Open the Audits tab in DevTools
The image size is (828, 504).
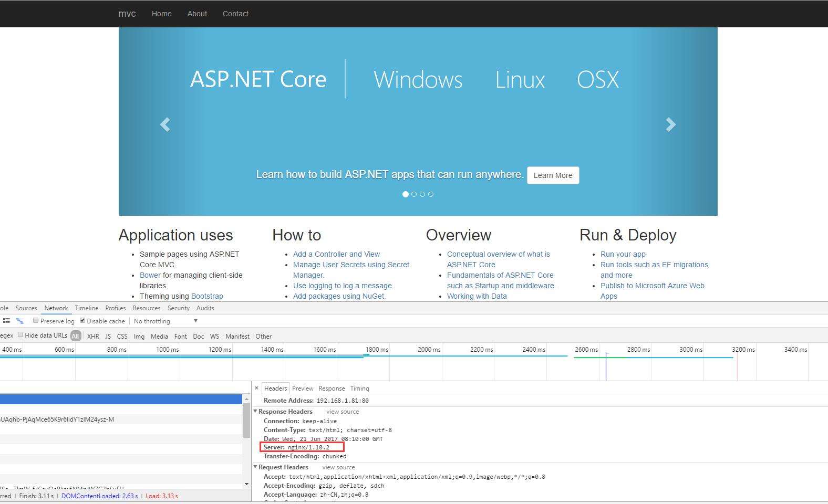(x=205, y=308)
